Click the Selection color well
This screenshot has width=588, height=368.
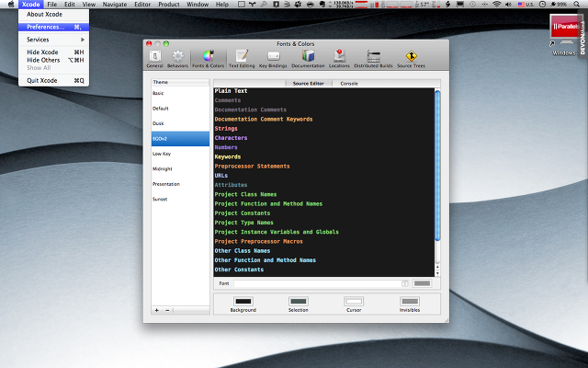coord(298,301)
